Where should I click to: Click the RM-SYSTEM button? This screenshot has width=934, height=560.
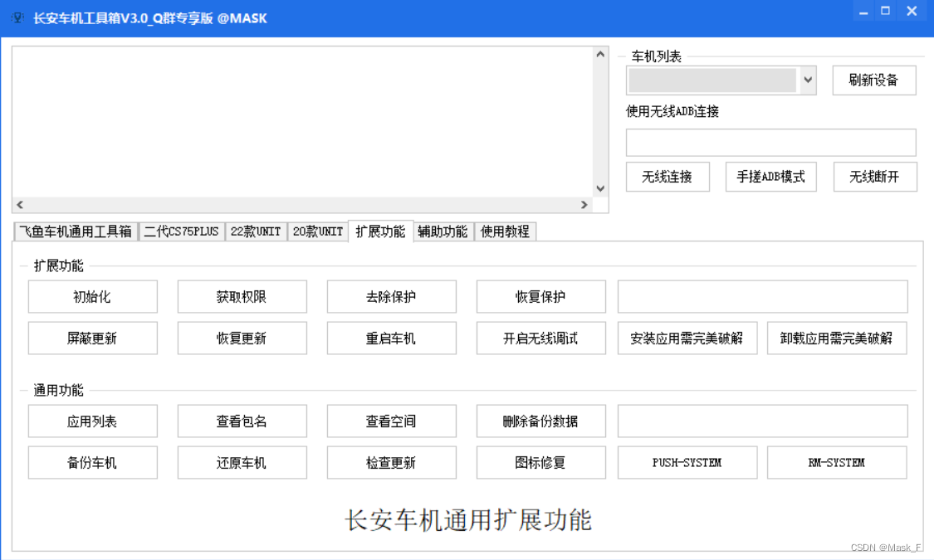click(837, 462)
